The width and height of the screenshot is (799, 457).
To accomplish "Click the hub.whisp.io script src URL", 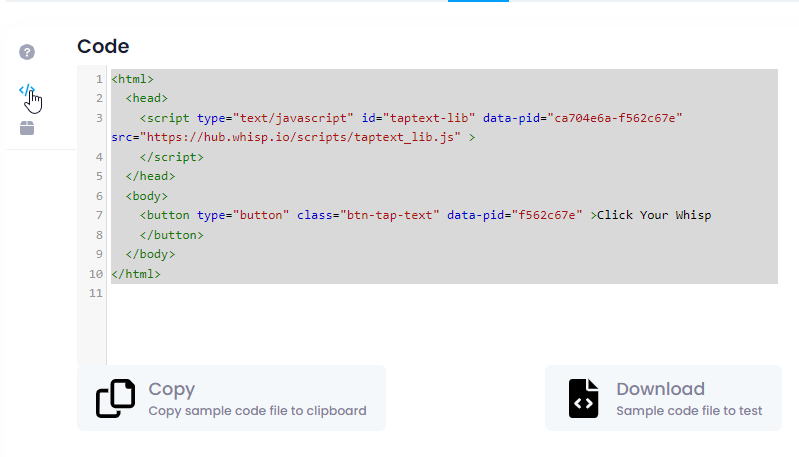I will [x=300, y=137].
